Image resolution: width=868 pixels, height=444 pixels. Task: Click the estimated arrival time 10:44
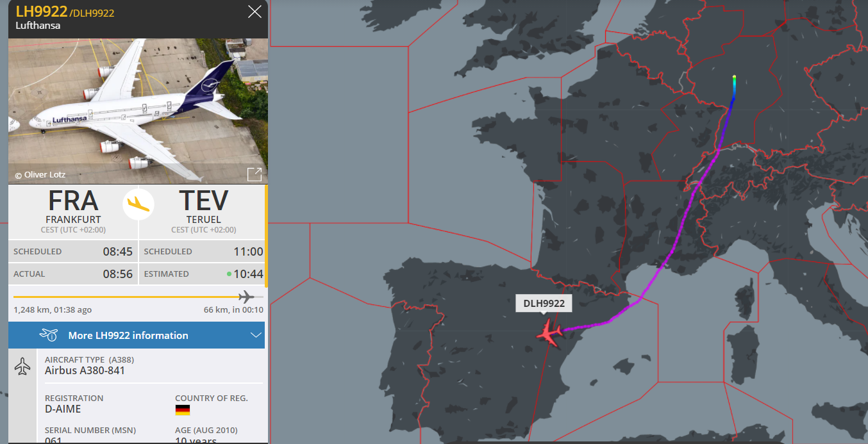pos(248,274)
